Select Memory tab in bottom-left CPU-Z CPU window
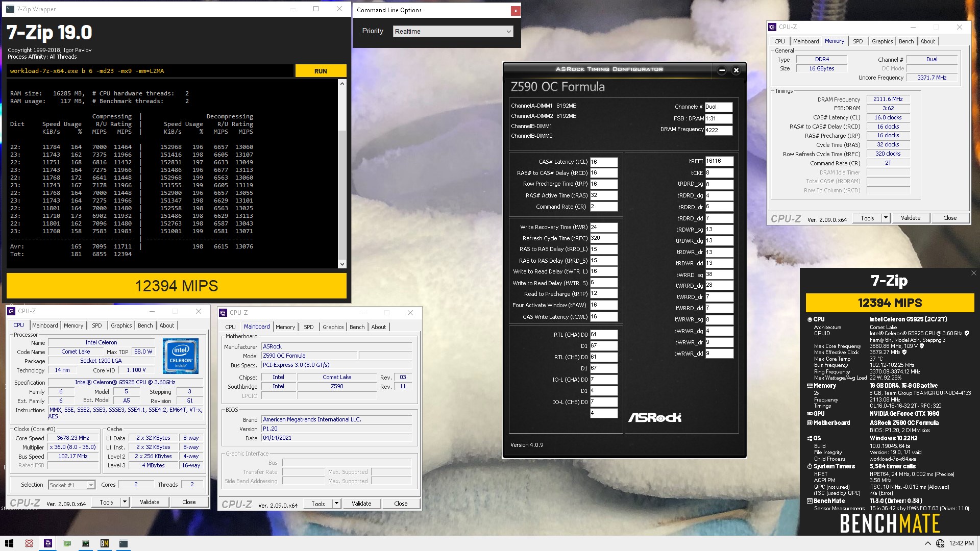 coord(73,325)
